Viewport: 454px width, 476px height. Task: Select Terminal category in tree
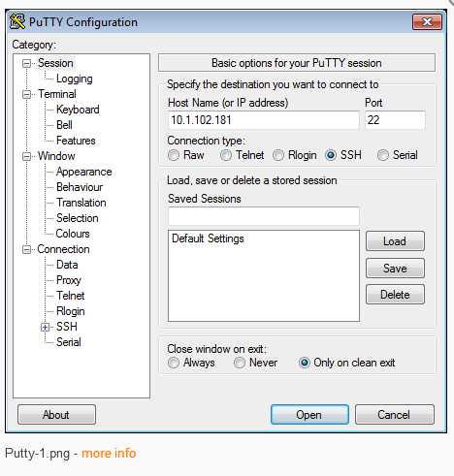pyautogui.click(x=57, y=94)
